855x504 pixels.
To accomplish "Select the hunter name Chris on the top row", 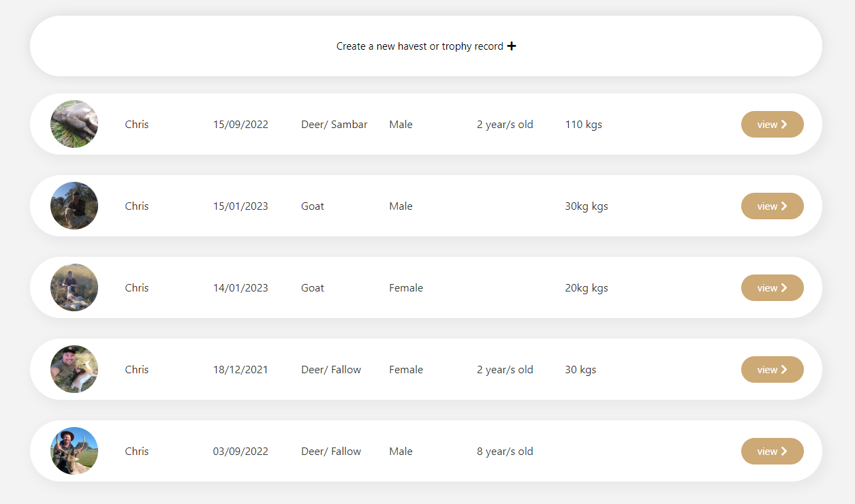I will pyautogui.click(x=136, y=124).
